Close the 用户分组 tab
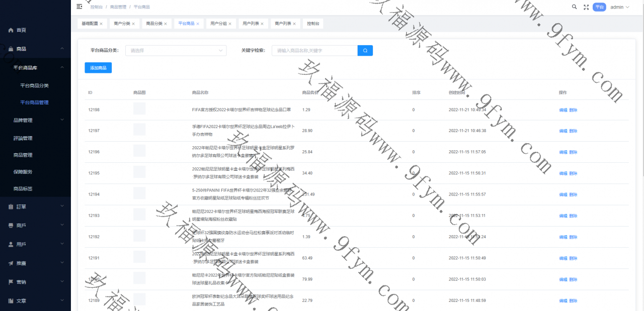 pyautogui.click(x=230, y=24)
